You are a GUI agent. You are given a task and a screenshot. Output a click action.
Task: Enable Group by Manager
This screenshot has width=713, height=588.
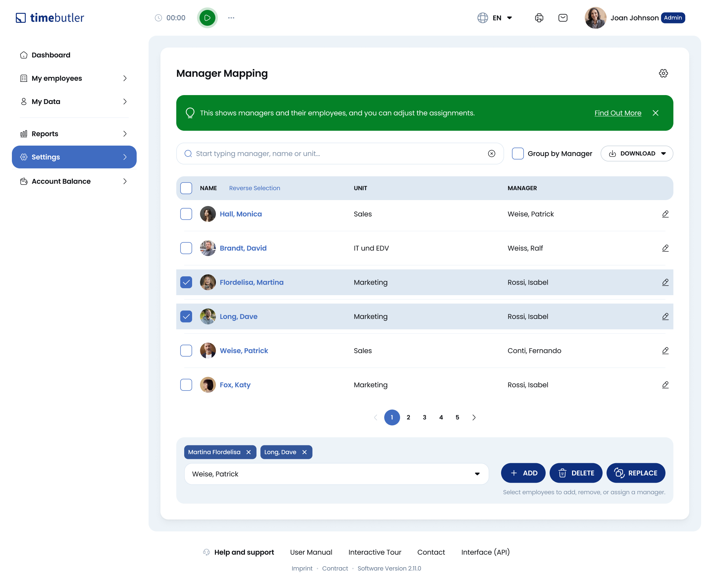point(518,154)
